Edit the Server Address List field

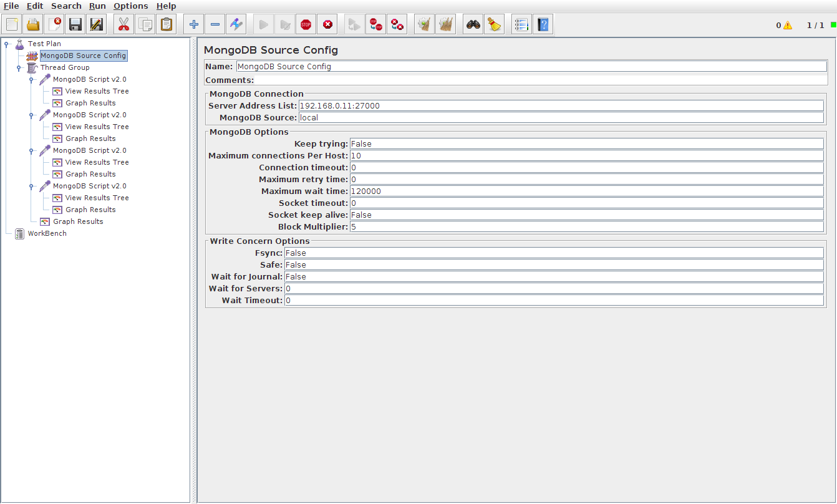[x=561, y=105]
